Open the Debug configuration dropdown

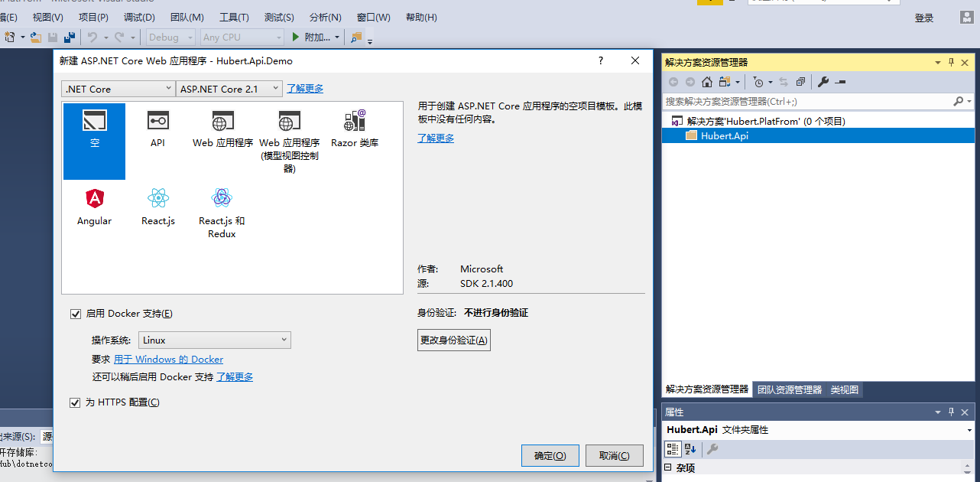pyautogui.click(x=169, y=37)
